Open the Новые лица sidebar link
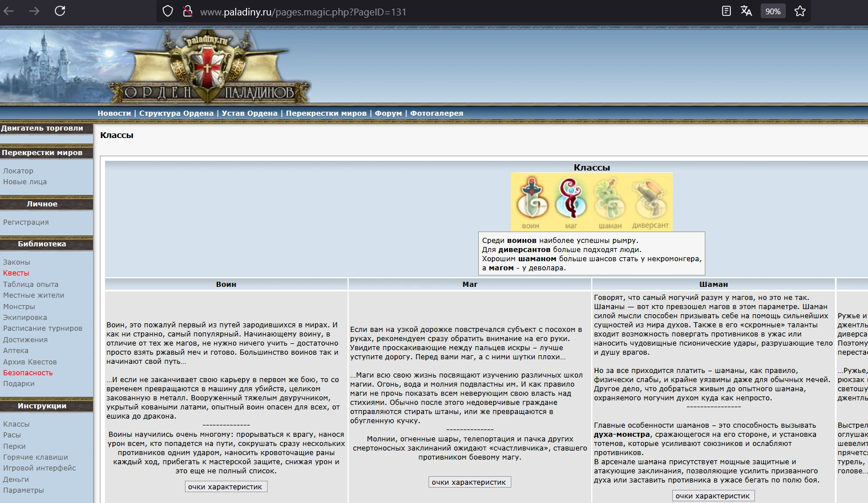868x503 pixels. click(25, 182)
